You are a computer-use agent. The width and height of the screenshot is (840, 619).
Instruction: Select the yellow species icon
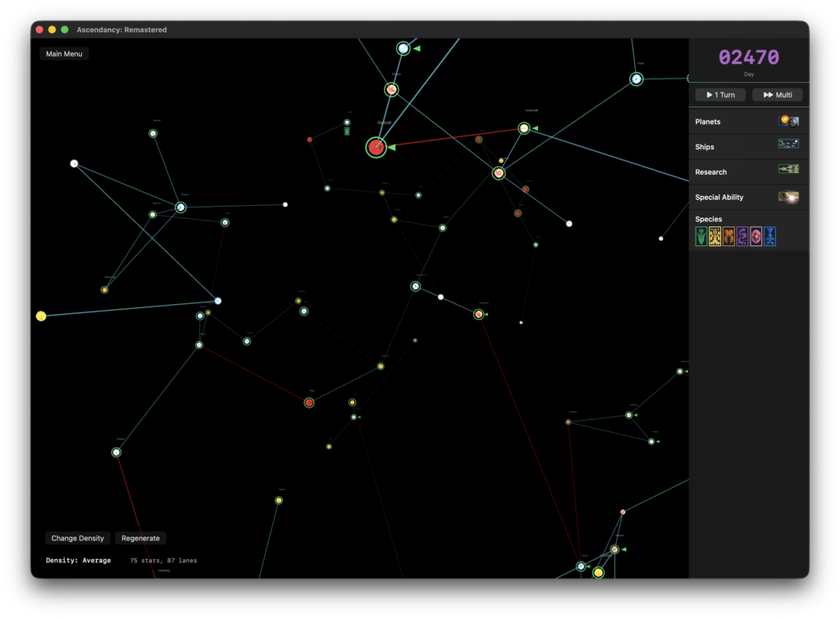(714, 236)
